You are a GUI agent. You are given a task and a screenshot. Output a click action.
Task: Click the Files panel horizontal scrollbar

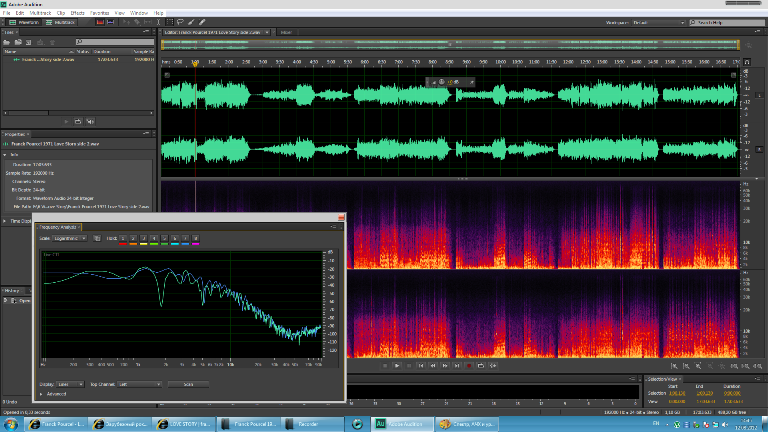pyautogui.click(x=78, y=113)
